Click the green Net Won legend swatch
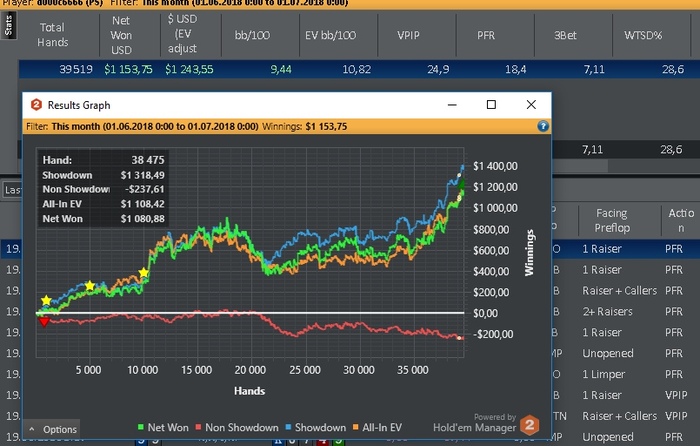700x446 pixels. point(141,427)
